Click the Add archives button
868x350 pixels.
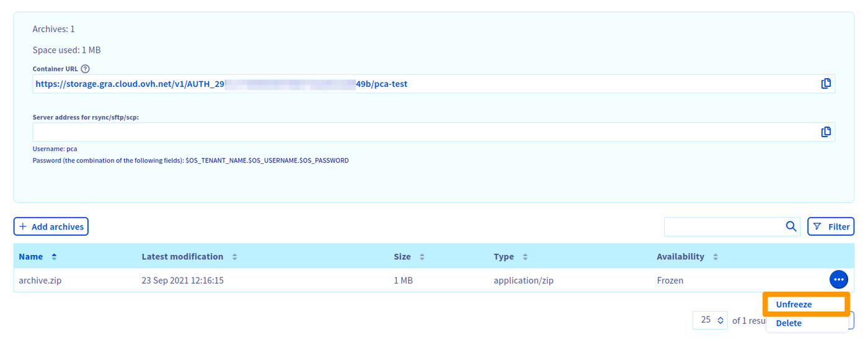[51, 227]
